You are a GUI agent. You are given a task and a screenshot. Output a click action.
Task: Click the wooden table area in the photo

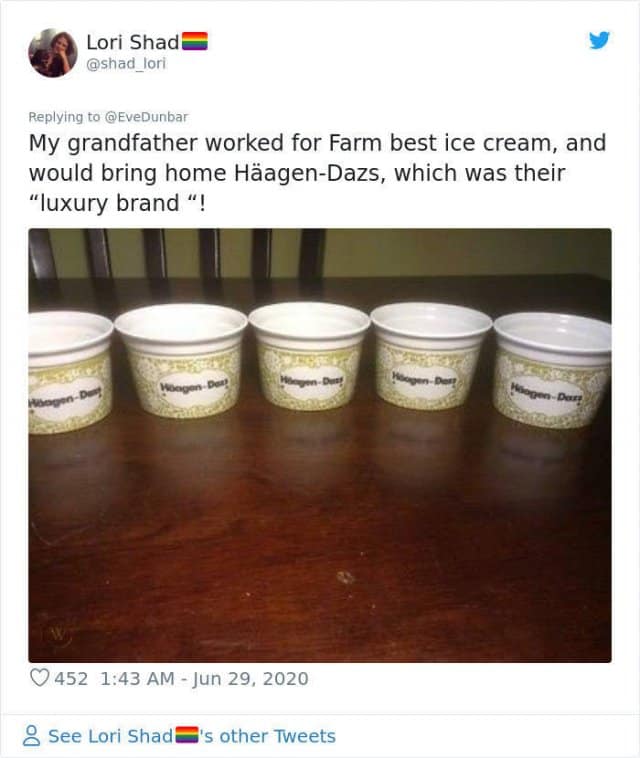(x=320, y=541)
